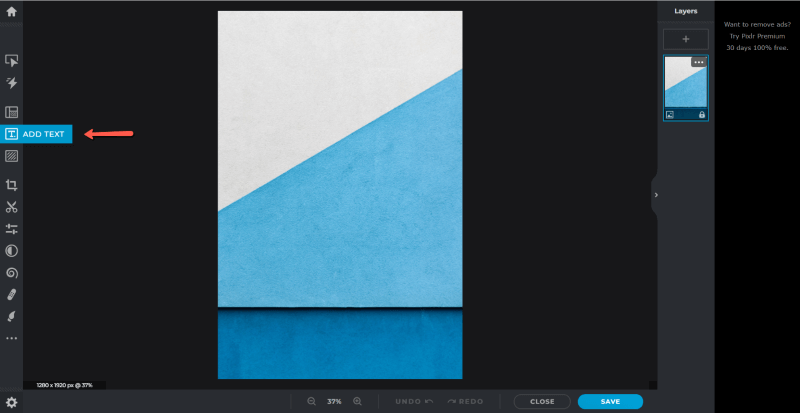Click the 37% zoom level value

click(x=334, y=402)
